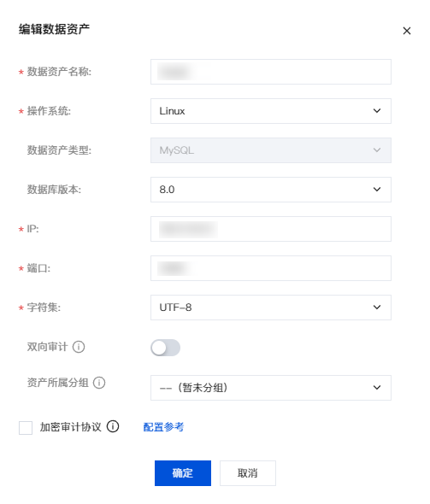The width and height of the screenshot is (430, 504).
Task: Toggle the 双向审计 switch on
Action: pyautogui.click(x=165, y=348)
